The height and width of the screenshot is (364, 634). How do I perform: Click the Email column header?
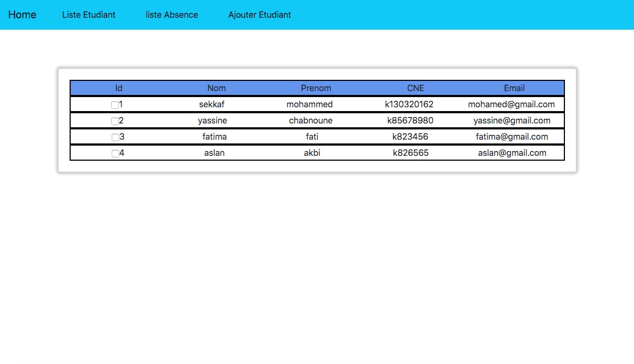(x=514, y=88)
